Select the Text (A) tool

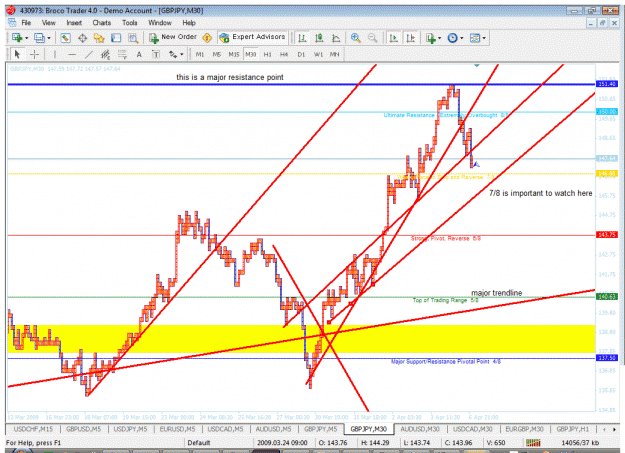(139, 54)
